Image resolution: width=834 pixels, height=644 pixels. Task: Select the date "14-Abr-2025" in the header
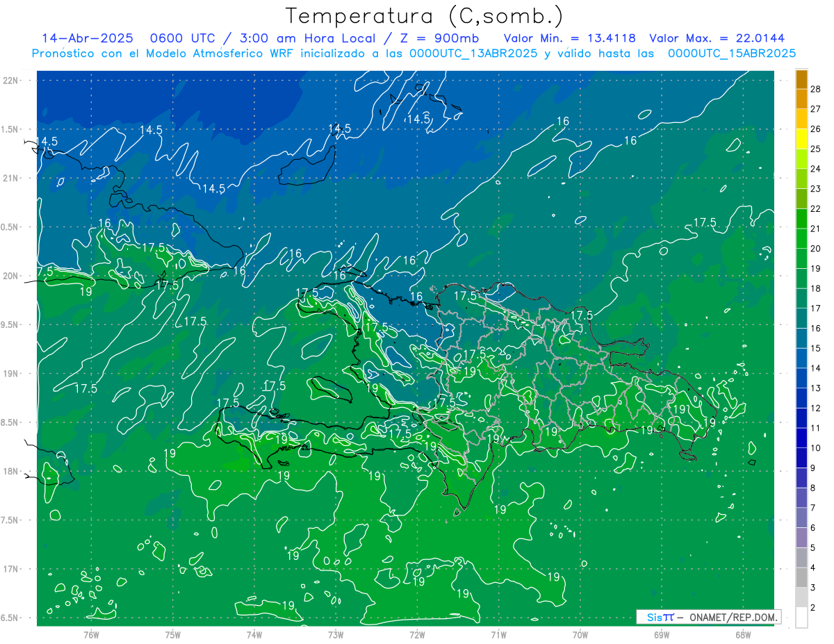pyautogui.click(x=87, y=38)
